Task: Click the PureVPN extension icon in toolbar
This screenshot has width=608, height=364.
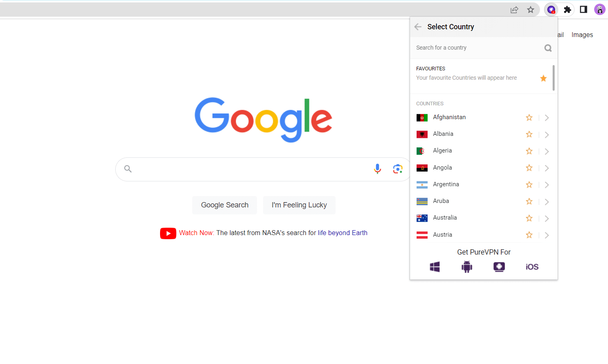Action: (x=551, y=10)
